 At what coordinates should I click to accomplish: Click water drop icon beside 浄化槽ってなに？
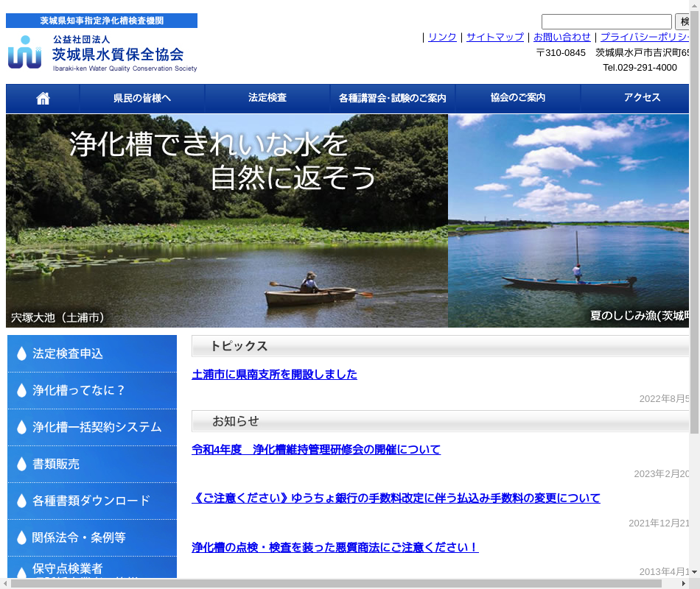coord(21,390)
